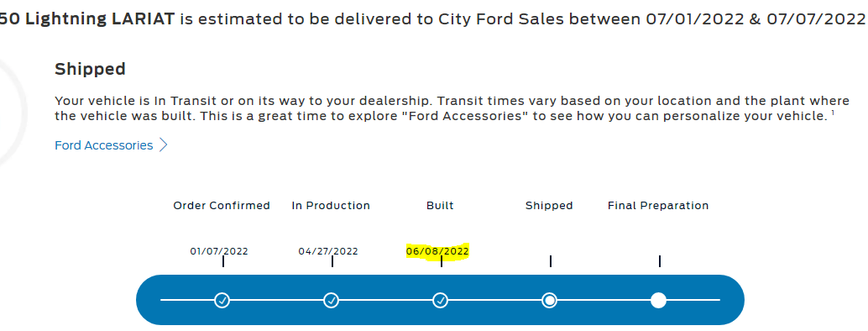868x331 pixels.
Task: Click the tick mark under Shipped
Action: [551, 261]
